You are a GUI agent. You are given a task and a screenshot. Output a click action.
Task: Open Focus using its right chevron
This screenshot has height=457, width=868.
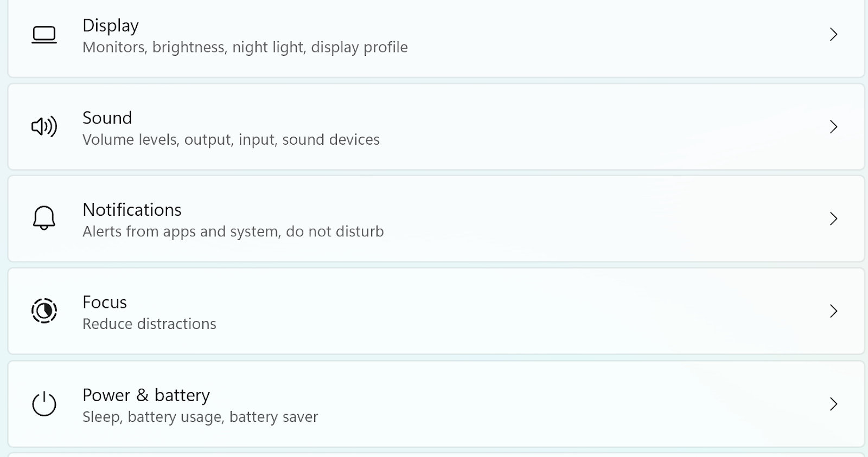(834, 311)
